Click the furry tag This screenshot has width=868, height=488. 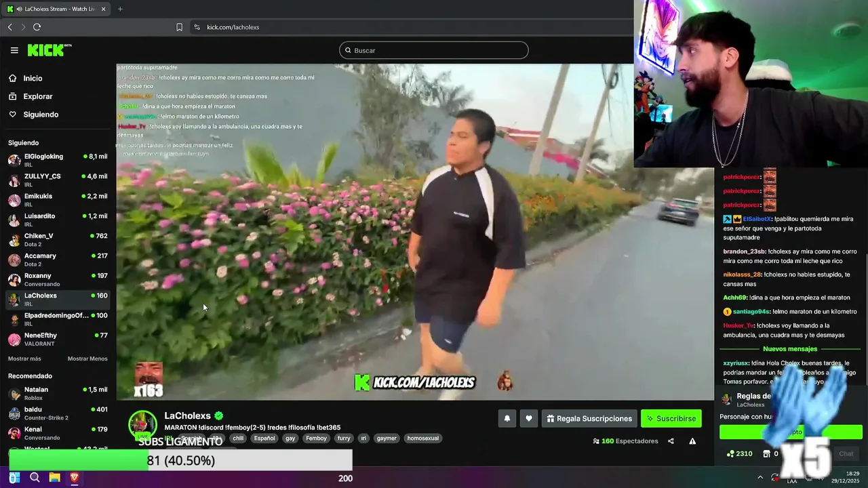344,439
